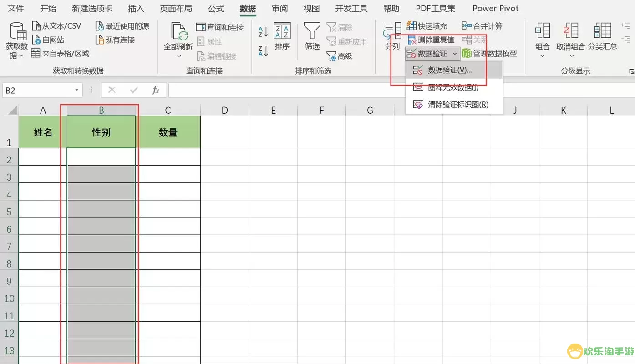The width and height of the screenshot is (635, 364).
Task: Select column B header
Action: (101, 110)
